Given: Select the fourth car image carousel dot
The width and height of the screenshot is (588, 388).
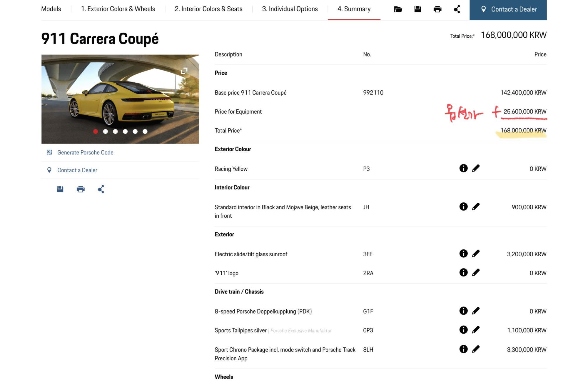Looking at the screenshot, I should pyautogui.click(x=125, y=131).
